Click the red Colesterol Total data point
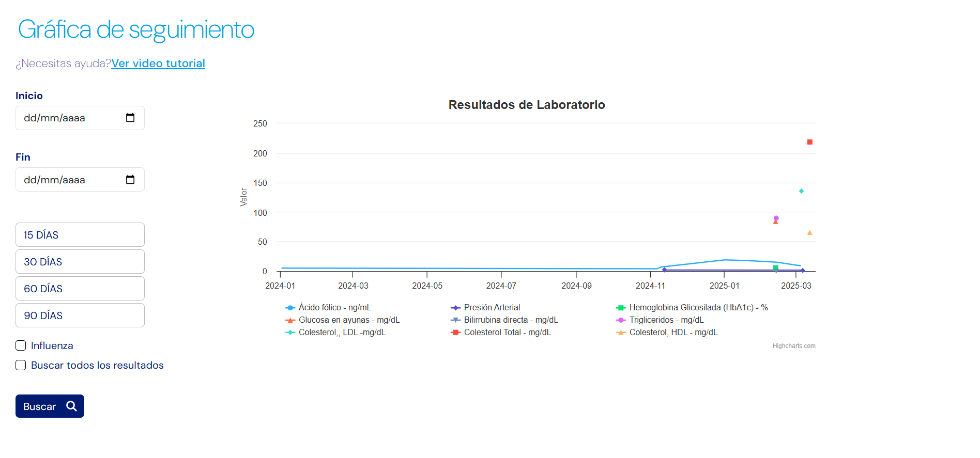This screenshot has width=980, height=458. pos(810,142)
